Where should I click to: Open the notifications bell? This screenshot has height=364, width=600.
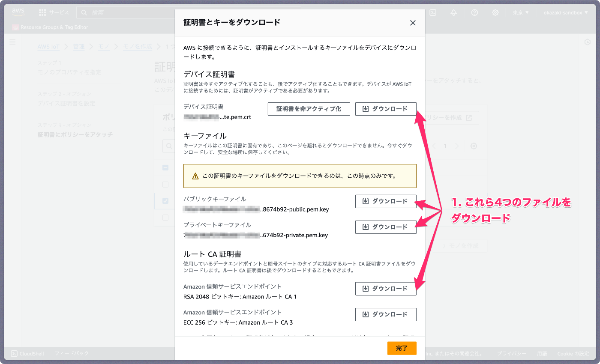(x=454, y=12)
